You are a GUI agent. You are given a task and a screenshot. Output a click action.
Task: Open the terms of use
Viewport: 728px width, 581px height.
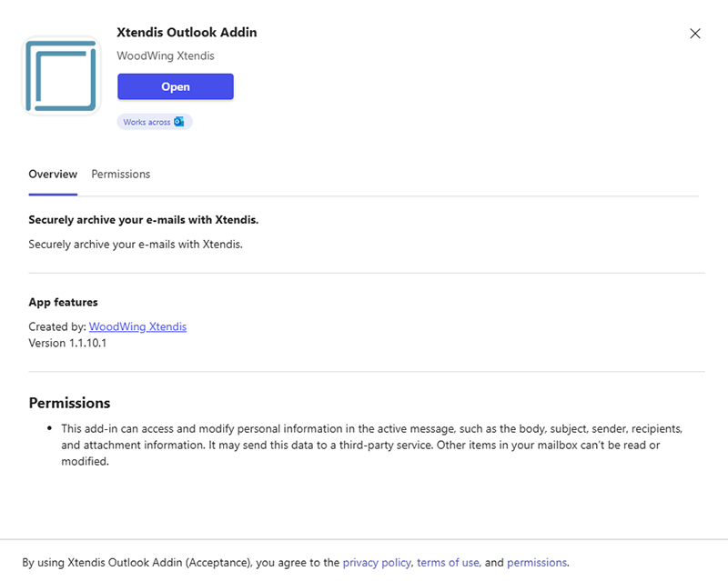point(449,562)
